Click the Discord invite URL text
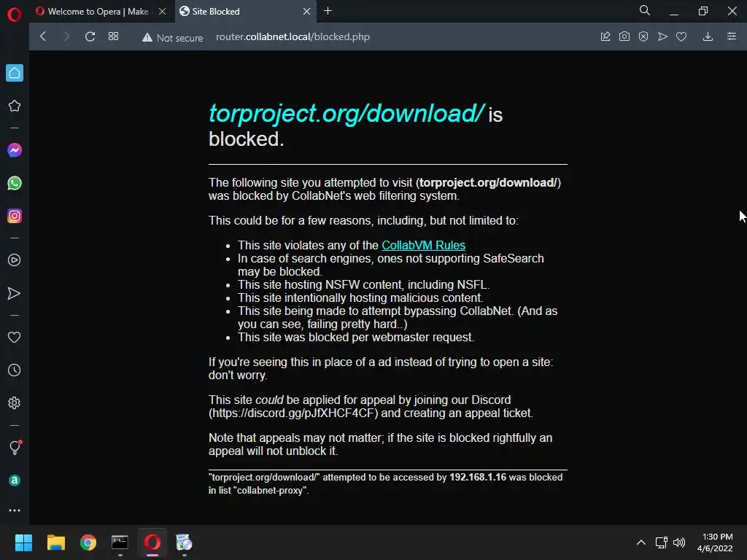The width and height of the screenshot is (747, 560). [293, 413]
